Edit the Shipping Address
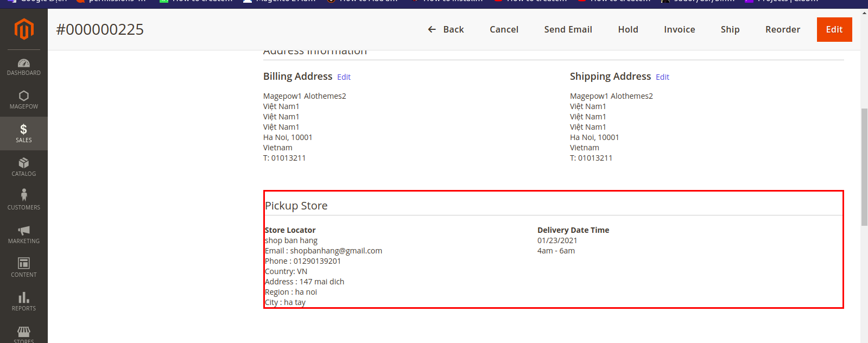This screenshot has width=868, height=343. [x=662, y=77]
